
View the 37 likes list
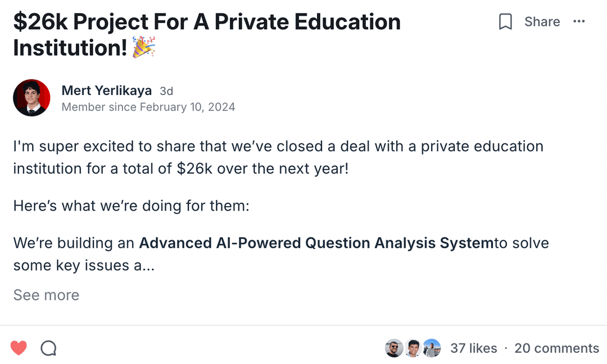pyautogui.click(x=473, y=348)
